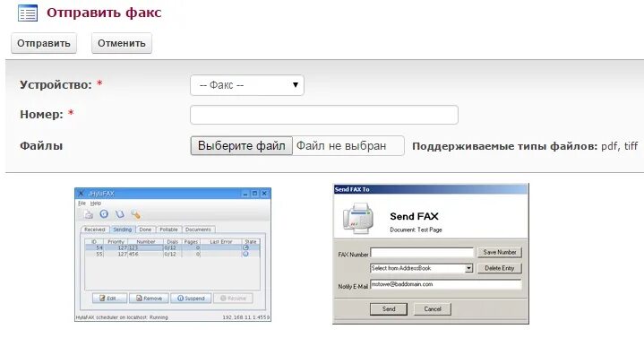This screenshot has width=644, height=338.
Task: Open the Help menu in JHylaFAX
Action: tap(96, 204)
